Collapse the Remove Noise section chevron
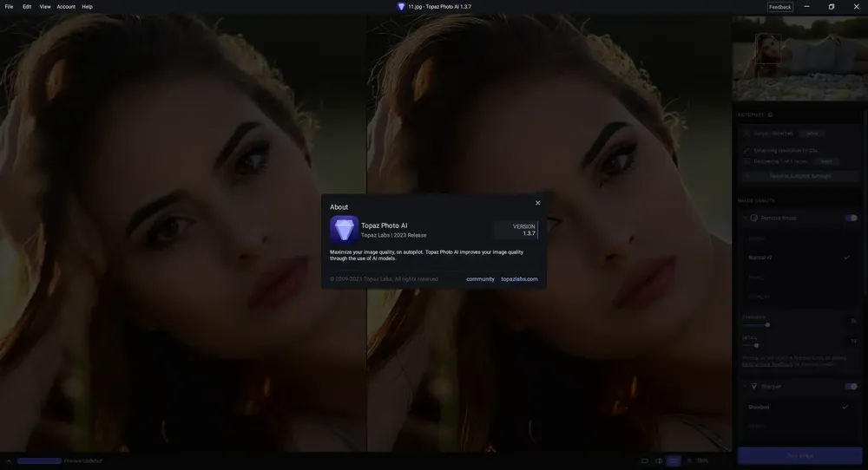The height and width of the screenshot is (470, 868). click(x=745, y=218)
